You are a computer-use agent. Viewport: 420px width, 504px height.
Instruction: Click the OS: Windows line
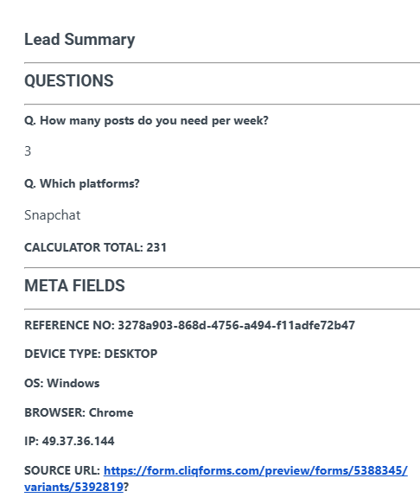coord(62,383)
